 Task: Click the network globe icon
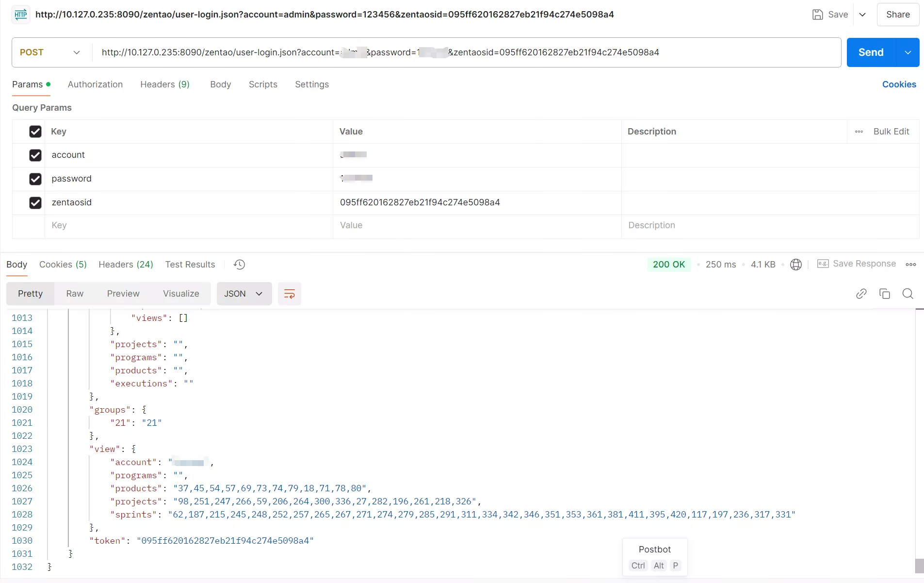(796, 265)
